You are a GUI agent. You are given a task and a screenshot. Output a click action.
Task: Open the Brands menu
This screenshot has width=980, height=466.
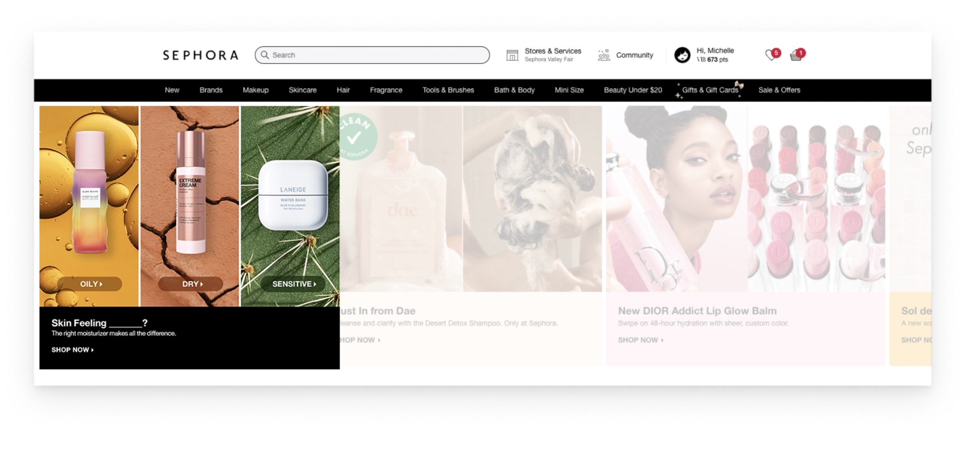coord(211,90)
